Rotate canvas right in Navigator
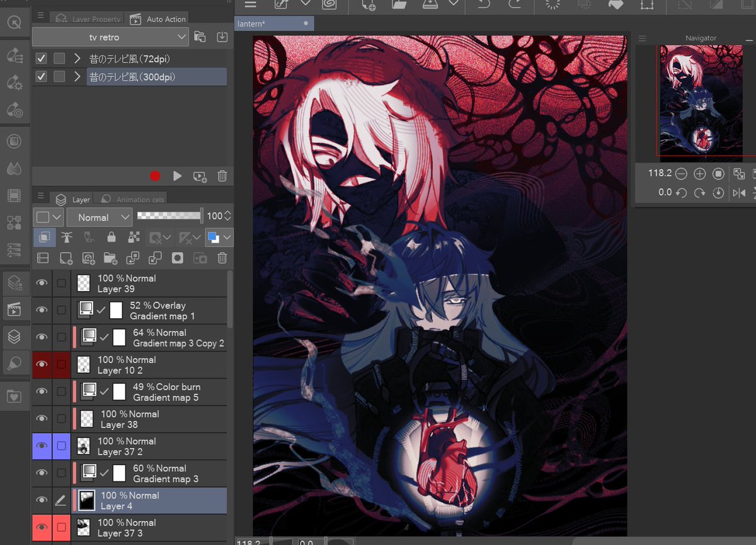The width and height of the screenshot is (756, 545). [x=699, y=193]
